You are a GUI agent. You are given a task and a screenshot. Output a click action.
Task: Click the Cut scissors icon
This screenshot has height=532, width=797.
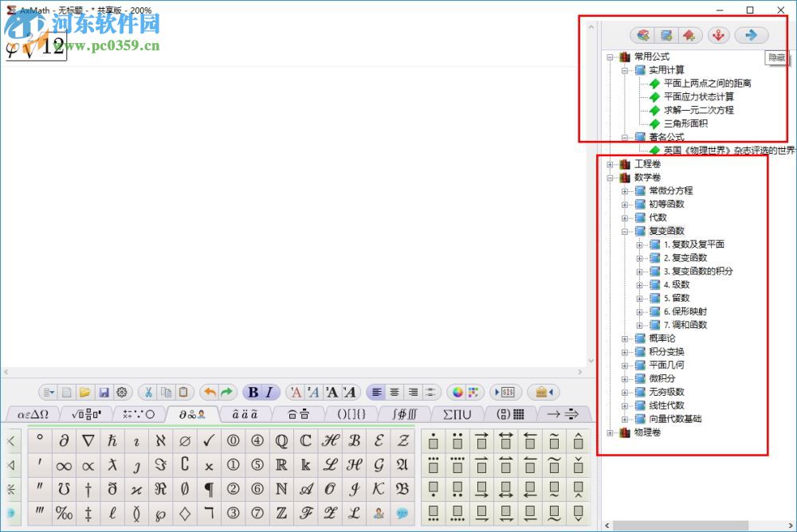tap(148, 392)
